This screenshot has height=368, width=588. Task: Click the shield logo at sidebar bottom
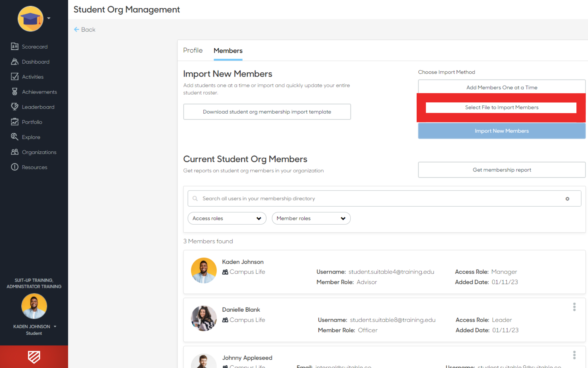tap(34, 357)
